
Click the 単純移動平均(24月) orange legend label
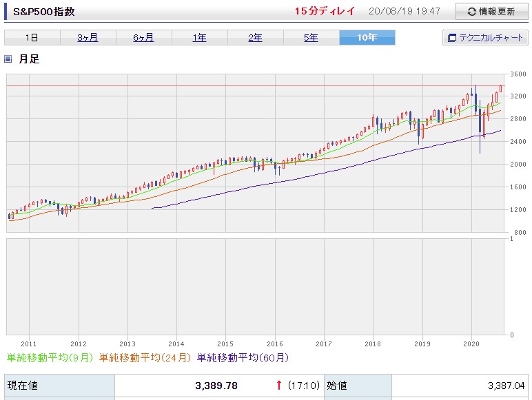tap(145, 357)
